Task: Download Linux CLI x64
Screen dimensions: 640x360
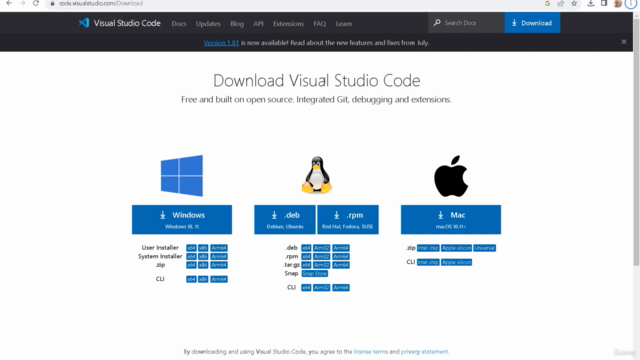Action: point(306,287)
